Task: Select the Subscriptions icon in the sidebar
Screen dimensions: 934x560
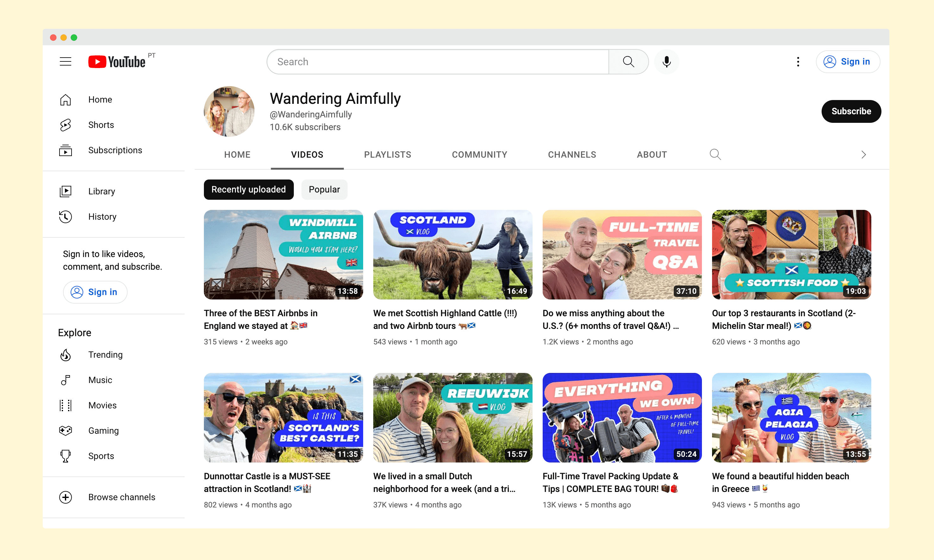Action: tap(66, 150)
